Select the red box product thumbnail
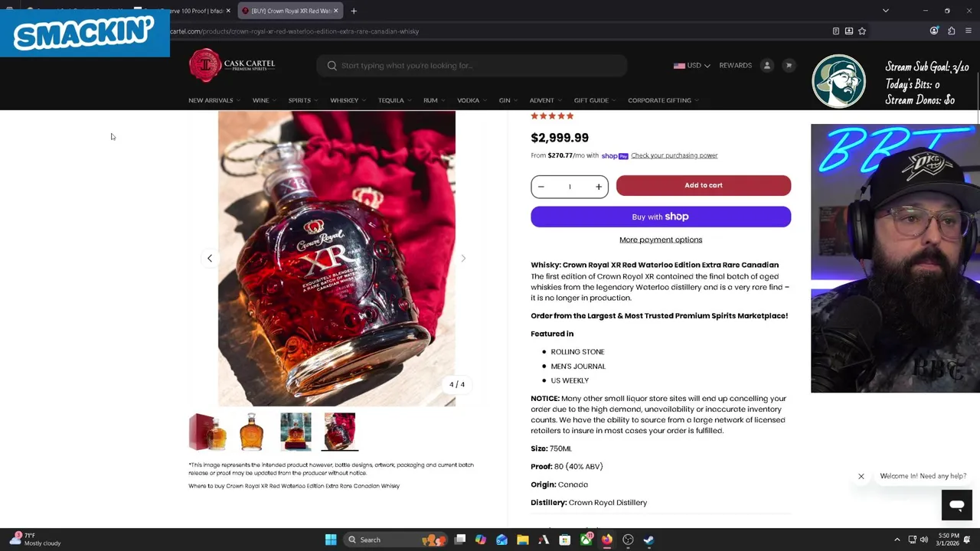980x551 pixels. pos(208,432)
